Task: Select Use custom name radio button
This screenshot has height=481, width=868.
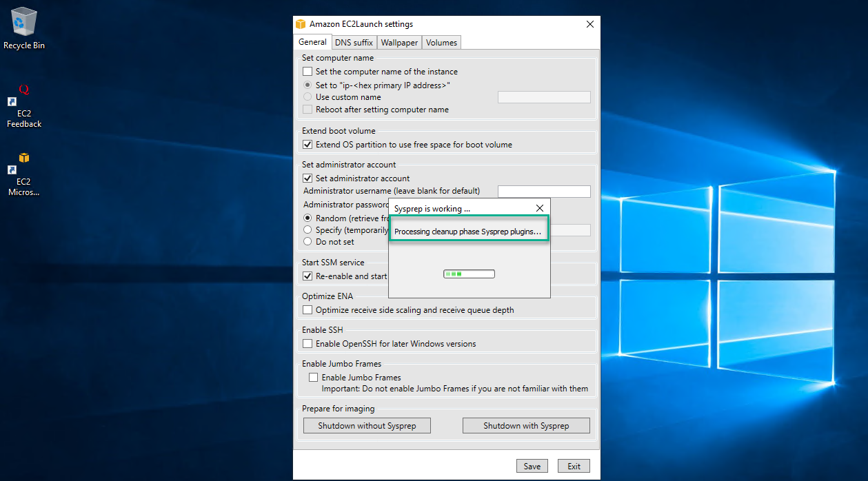Action: click(x=307, y=97)
